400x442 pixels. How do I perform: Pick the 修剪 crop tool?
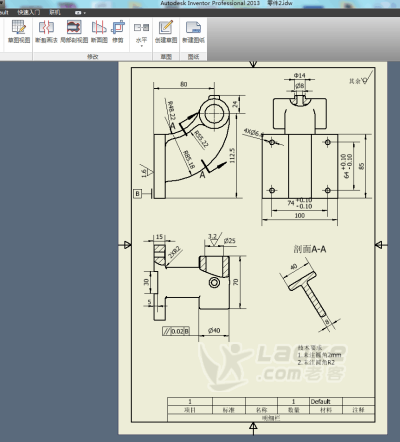tap(118, 31)
